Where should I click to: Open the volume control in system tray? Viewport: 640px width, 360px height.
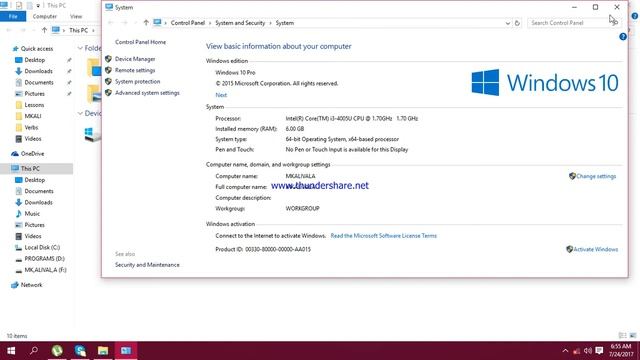pyautogui.click(x=588, y=351)
